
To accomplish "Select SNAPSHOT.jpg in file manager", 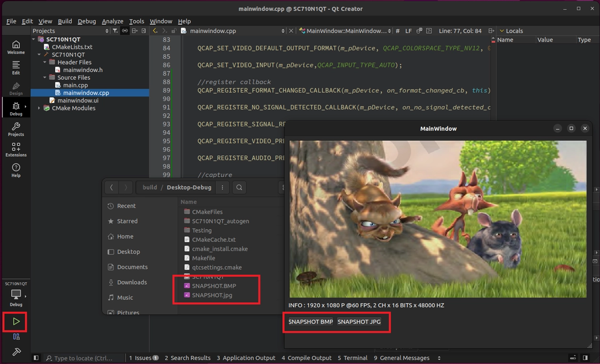I will point(212,295).
